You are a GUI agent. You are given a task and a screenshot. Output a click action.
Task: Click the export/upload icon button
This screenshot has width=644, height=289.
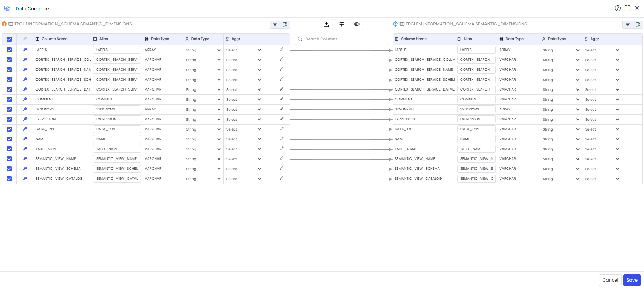[x=326, y=24]
